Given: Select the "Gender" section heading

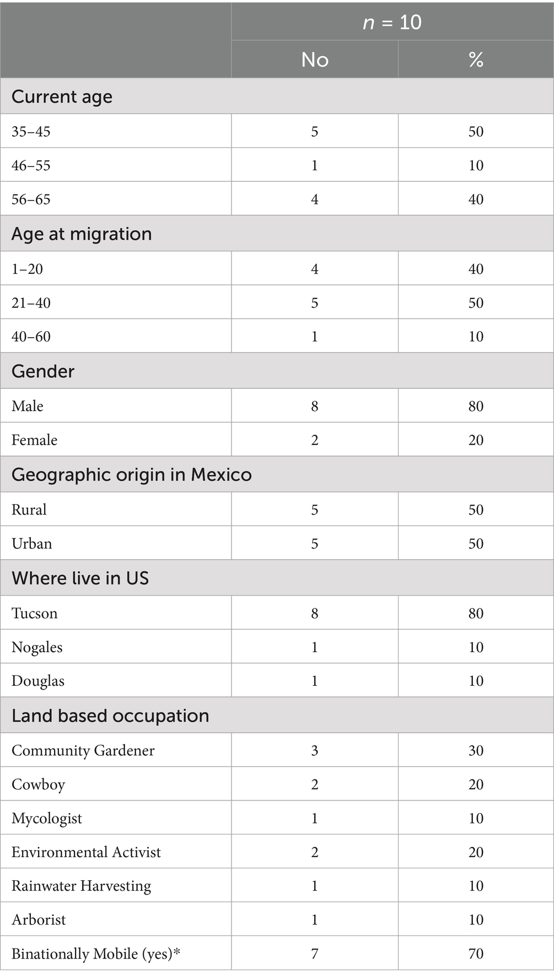Looking at the screenshot, I should click(43, 371).
